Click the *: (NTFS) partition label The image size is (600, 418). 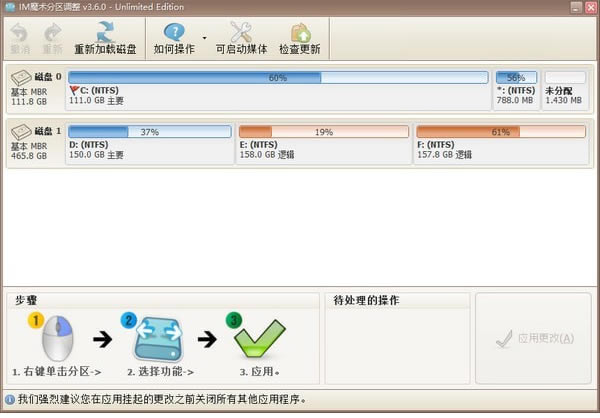click(x=516, y=91)
